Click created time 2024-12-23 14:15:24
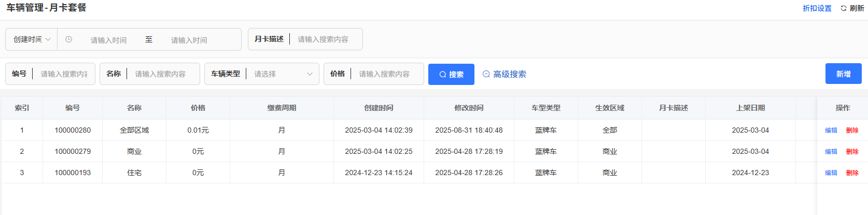This screenshot has width=868, height=215. click(x=379, y=173)
